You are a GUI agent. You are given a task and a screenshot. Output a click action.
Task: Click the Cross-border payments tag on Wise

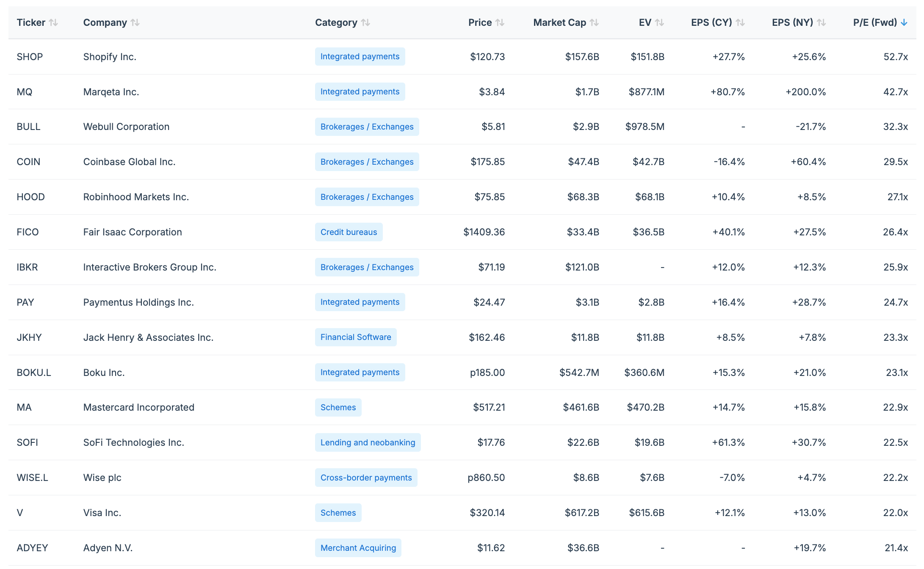[x=366, y=478]
